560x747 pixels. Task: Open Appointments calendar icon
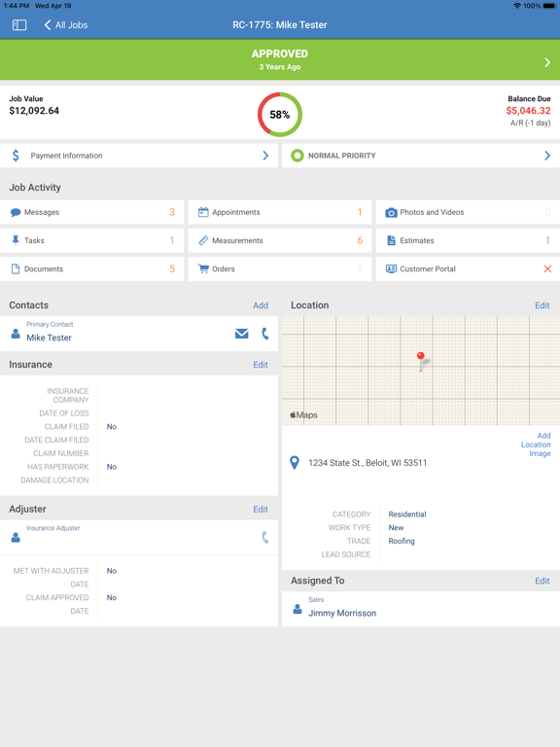pyautogui.click(x=203, y=212)
